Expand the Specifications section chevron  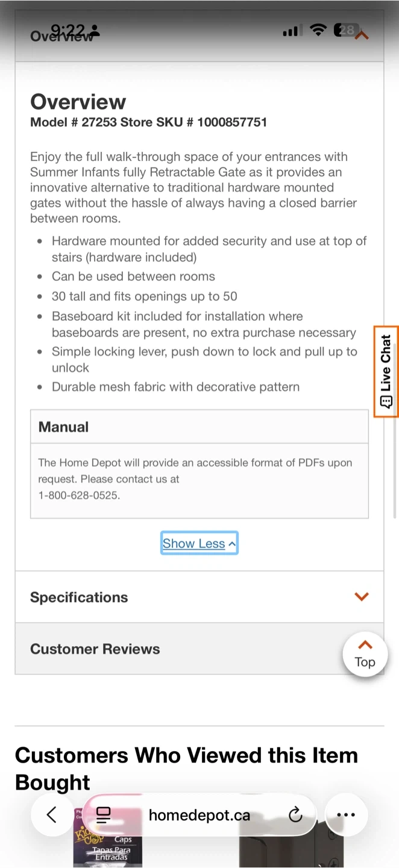point(361,597)
